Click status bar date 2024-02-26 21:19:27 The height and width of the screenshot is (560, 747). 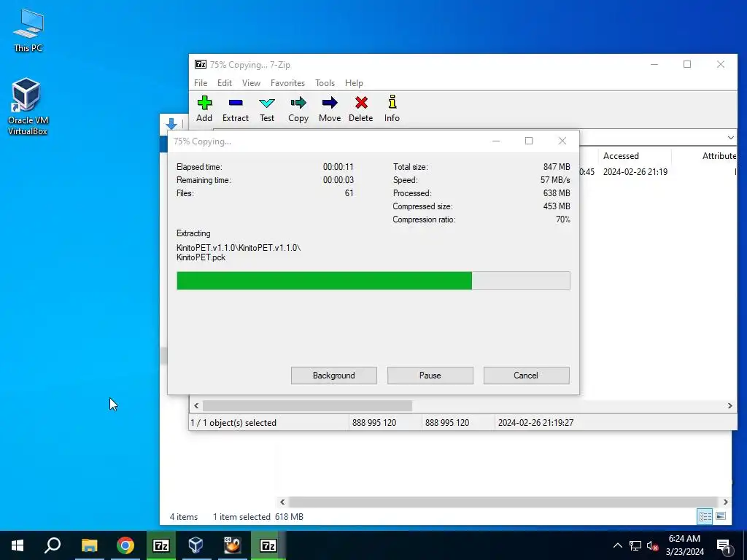535,422
